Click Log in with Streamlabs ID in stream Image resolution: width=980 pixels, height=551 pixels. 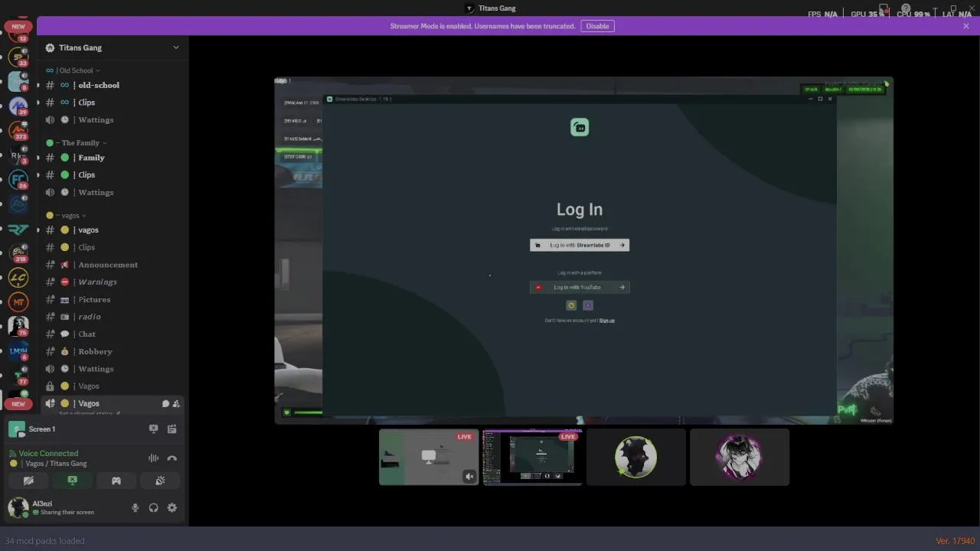click(580, 245)
